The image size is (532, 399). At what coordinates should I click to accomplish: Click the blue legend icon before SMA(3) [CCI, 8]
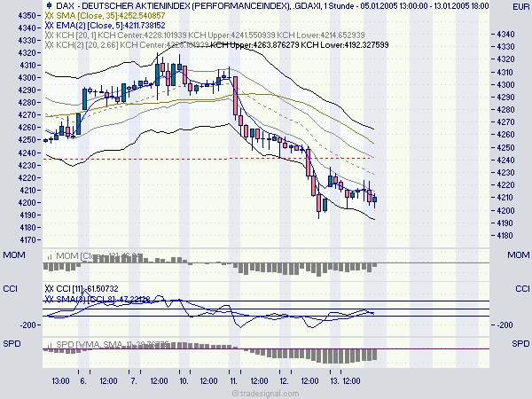click(49, 300)
